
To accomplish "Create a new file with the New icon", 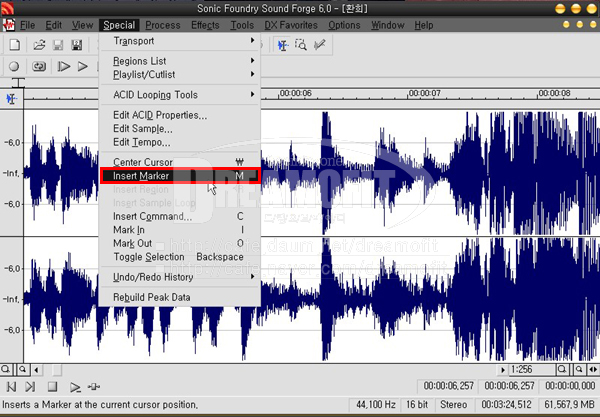I will [x=15, y=45].
